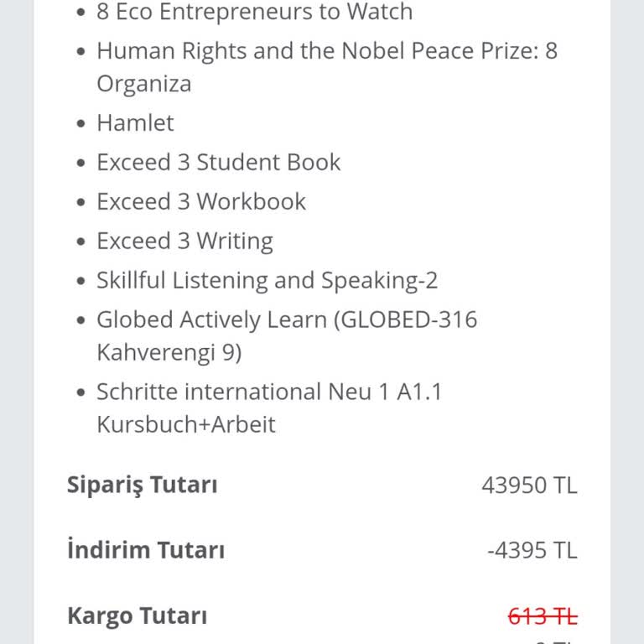Screen dimensions: 644x644
Task: Click the "İndirim Tutarı" label
Action: 146,551
